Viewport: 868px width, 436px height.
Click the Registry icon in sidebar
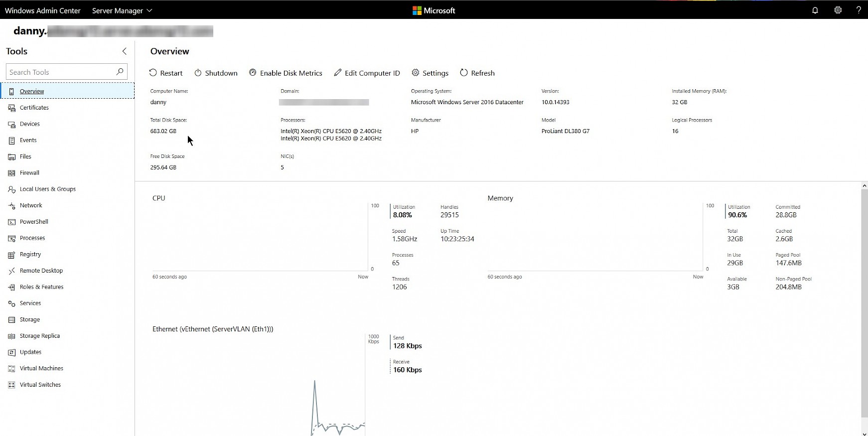(11, 255)
